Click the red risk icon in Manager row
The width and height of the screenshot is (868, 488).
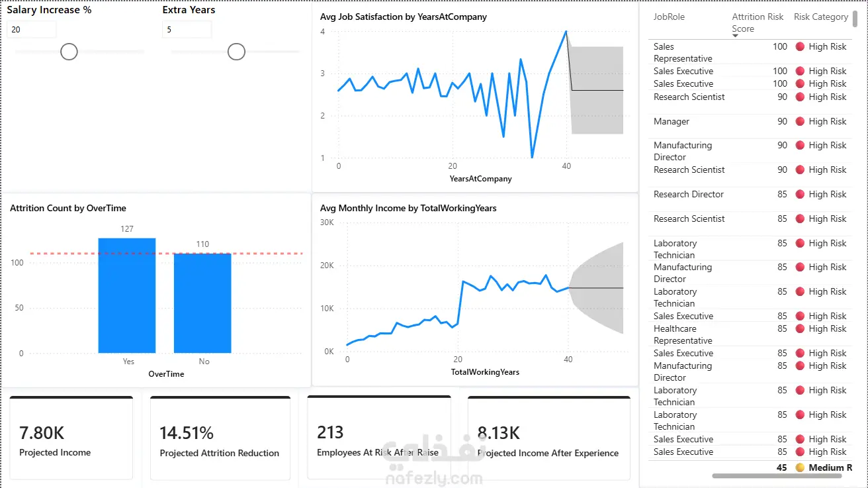[800, 121]
